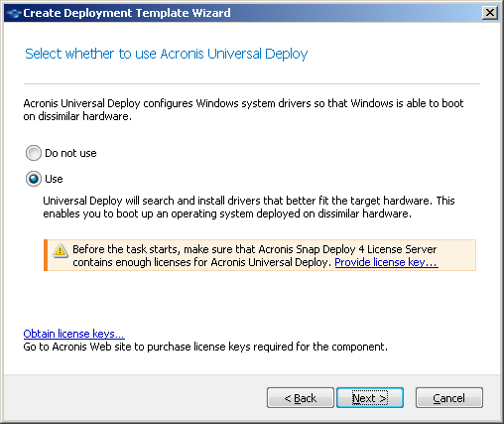Proceed with the "Next >" button
This screenshot has height=424, width=504.
coord(370,398)
